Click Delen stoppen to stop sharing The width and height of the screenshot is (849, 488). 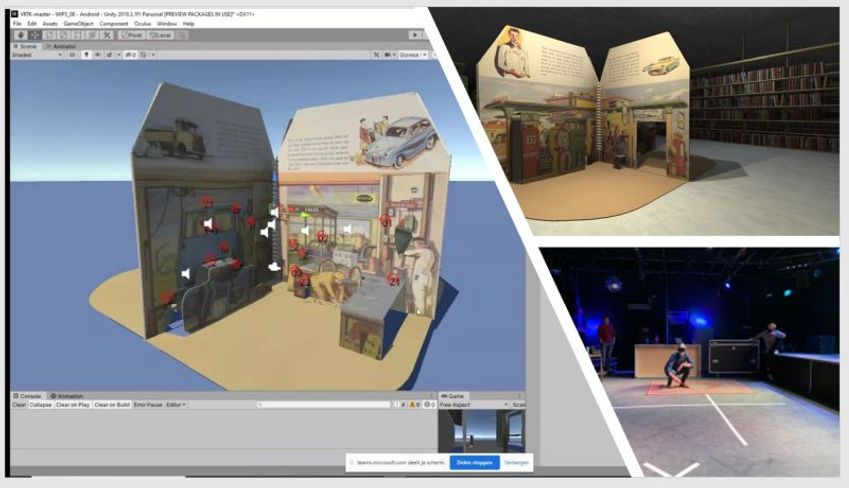pos(475,463)
